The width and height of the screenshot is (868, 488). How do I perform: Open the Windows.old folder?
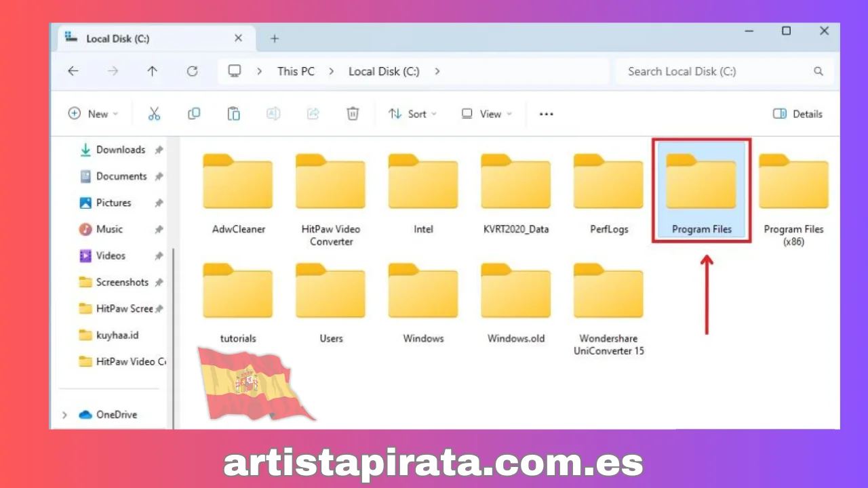pos(515,291)
